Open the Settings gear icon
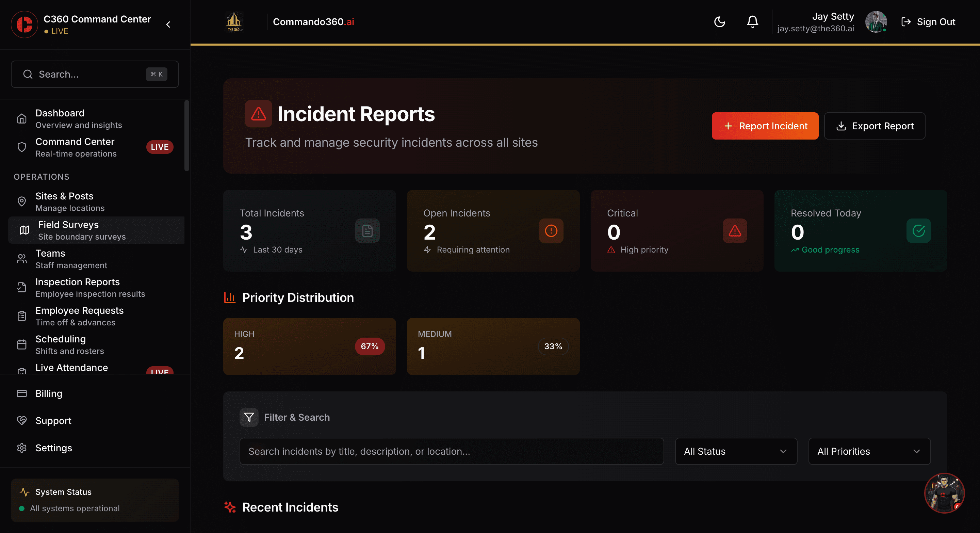 (x=21, y=448)
